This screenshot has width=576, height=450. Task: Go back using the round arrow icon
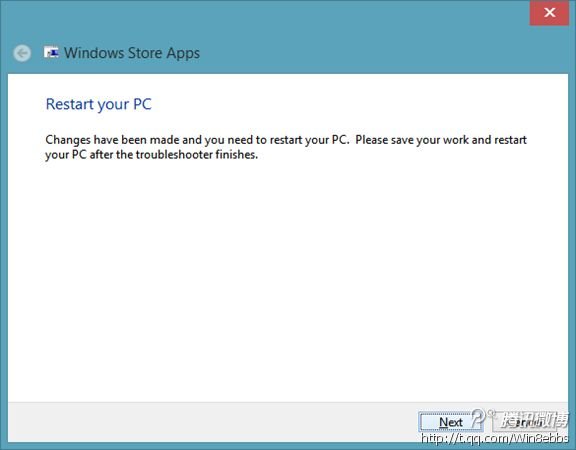pyautogui.click(x=22, y=54)
